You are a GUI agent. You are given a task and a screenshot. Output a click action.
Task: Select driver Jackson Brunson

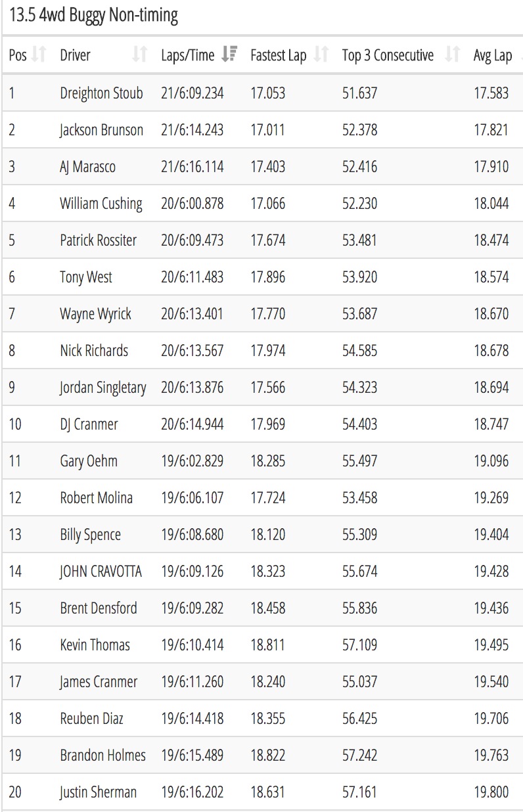(x=101, y=130)
